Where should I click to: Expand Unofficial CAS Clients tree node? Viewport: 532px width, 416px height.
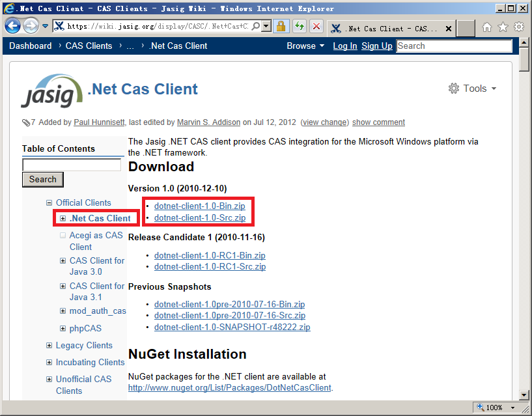coord(49,380)
